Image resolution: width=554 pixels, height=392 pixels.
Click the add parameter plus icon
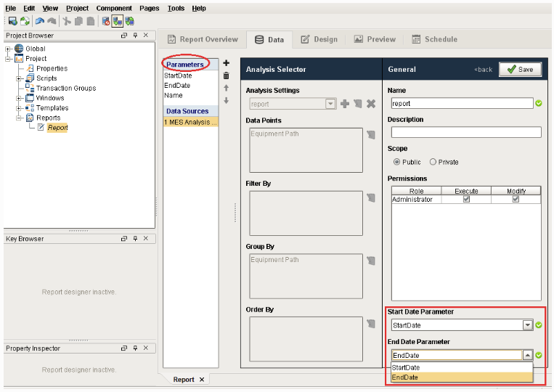[x=226, y=64]
